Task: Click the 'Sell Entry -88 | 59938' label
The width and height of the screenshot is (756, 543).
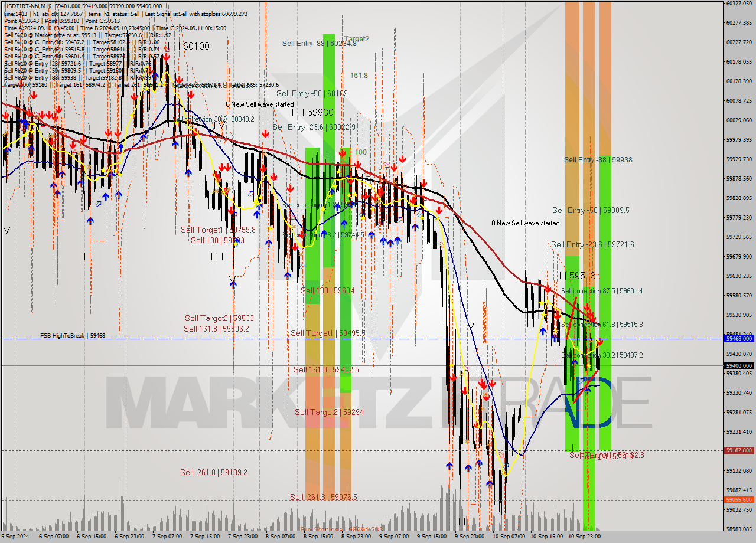Action: click(x=598, y=159)
